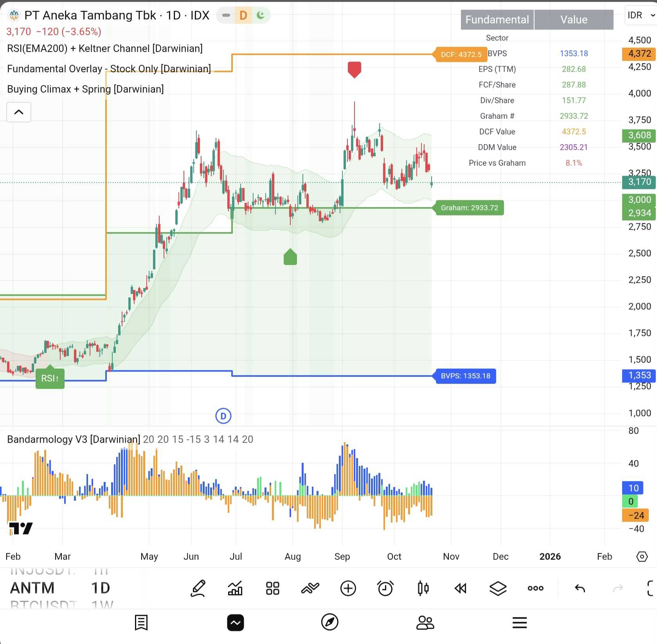This screenshot has height=644, width=657.
Task: Select the Fundamental Overlay indicator label
Action: click(109, 69)
